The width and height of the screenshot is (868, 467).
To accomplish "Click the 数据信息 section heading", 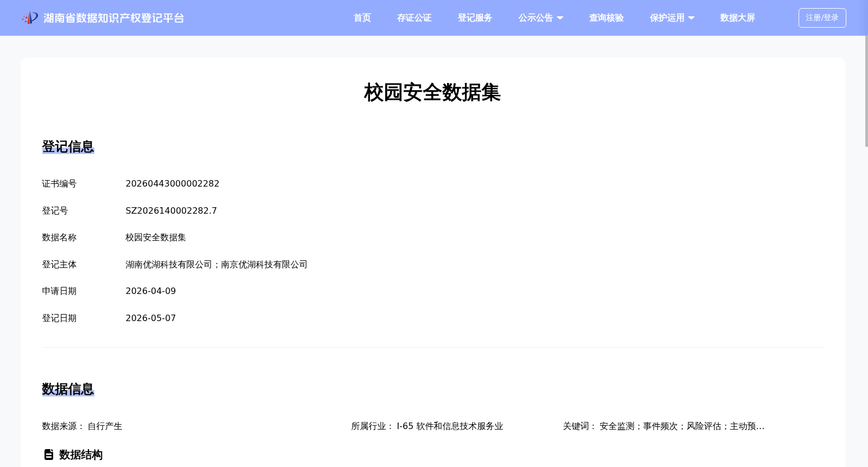I will tap(68, 389).
